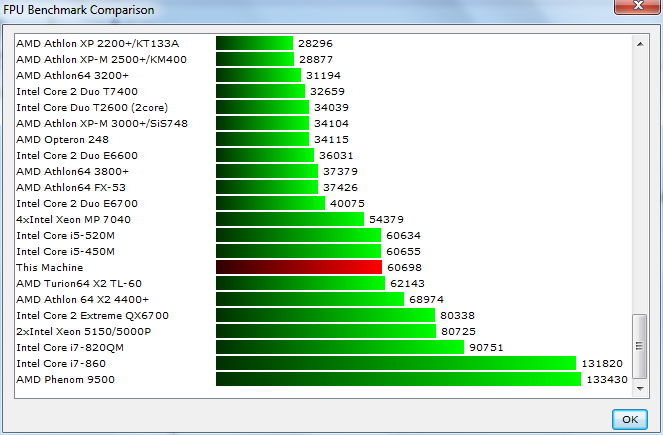Click the score value 80725
Screen dimensions: 663x435
coord(458,331)
